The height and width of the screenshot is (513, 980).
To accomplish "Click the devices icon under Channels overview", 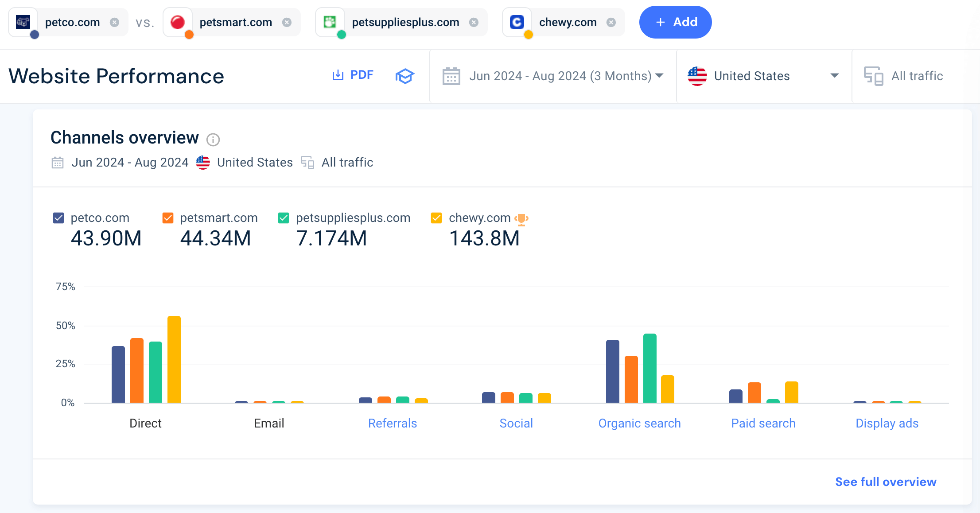I will [x=307, y=163].
